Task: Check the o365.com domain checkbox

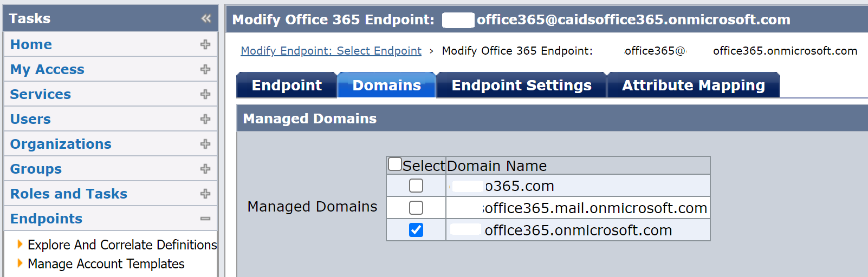Action: pos(416,186)
